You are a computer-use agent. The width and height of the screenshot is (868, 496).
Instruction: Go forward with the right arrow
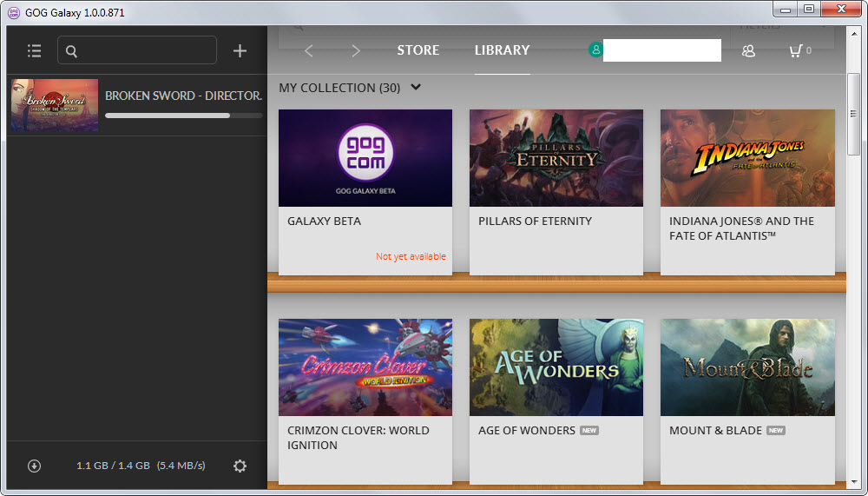(x=356, y=51)
